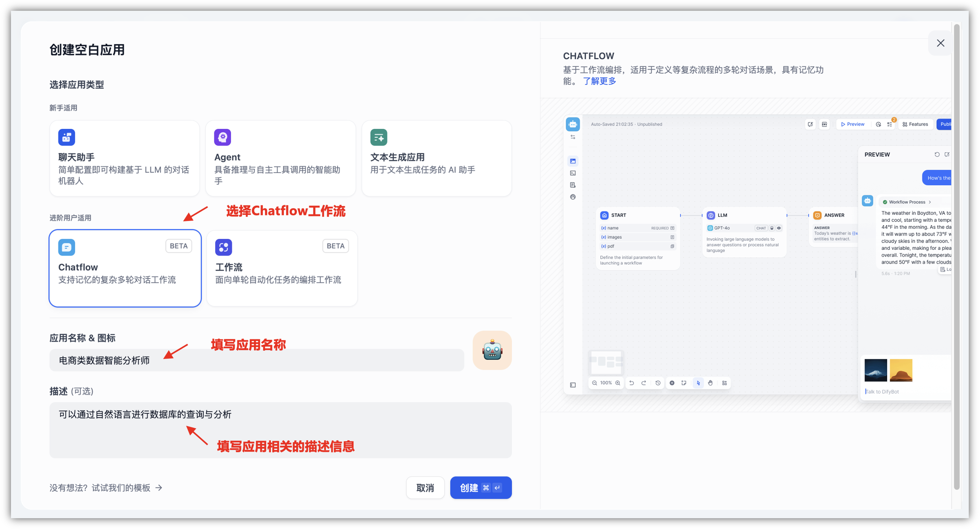
Task: Focus the 应用名称 input field
Action: (x=257, y=360)
